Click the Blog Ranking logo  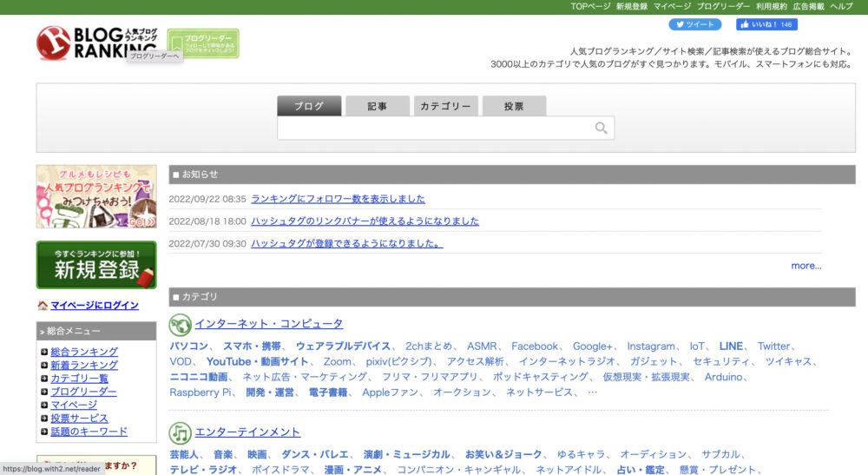(x=97, y=43)
